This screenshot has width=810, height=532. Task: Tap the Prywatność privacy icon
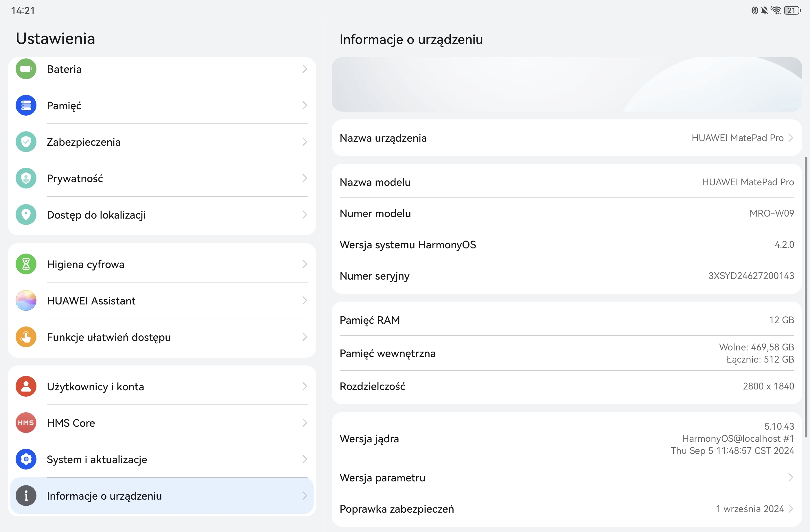pyautogui.click(x=26, y=178)
